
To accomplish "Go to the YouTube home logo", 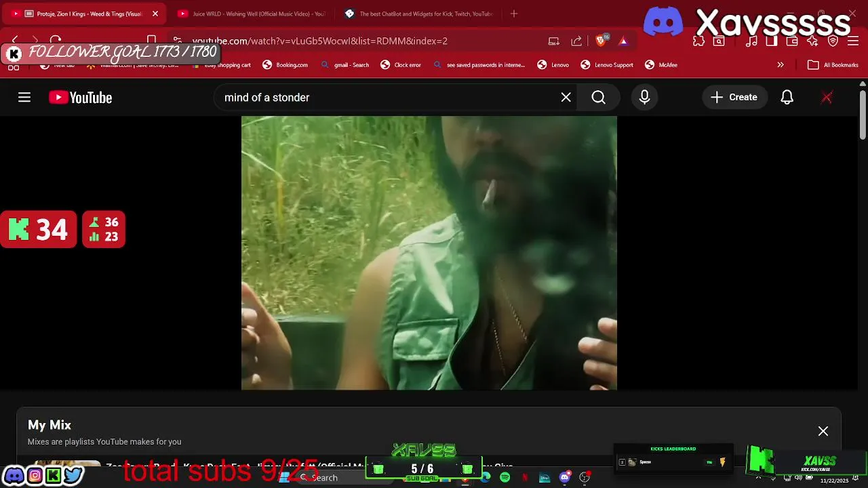I will pyautogui.click(x=80, y=98).
